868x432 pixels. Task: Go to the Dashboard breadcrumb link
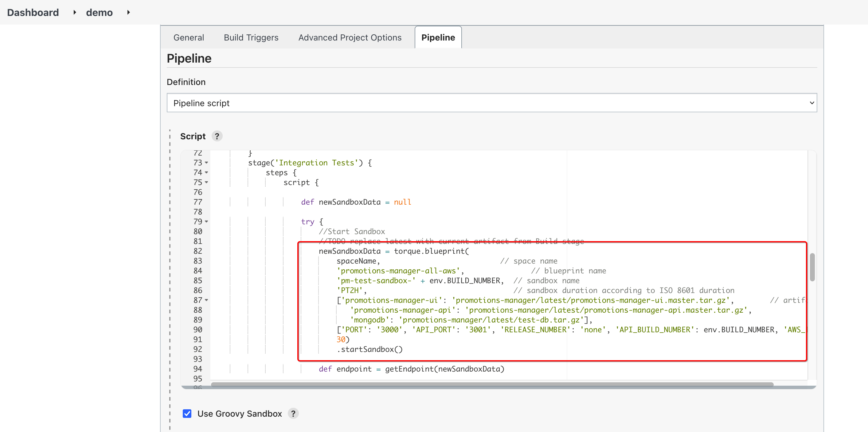point(33,13)
